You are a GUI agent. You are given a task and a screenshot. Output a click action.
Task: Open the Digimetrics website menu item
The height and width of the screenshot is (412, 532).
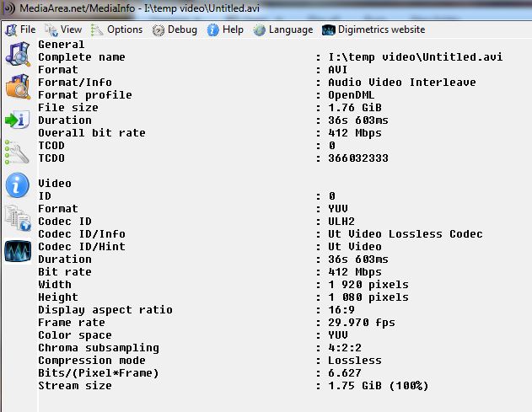point(373,29)
